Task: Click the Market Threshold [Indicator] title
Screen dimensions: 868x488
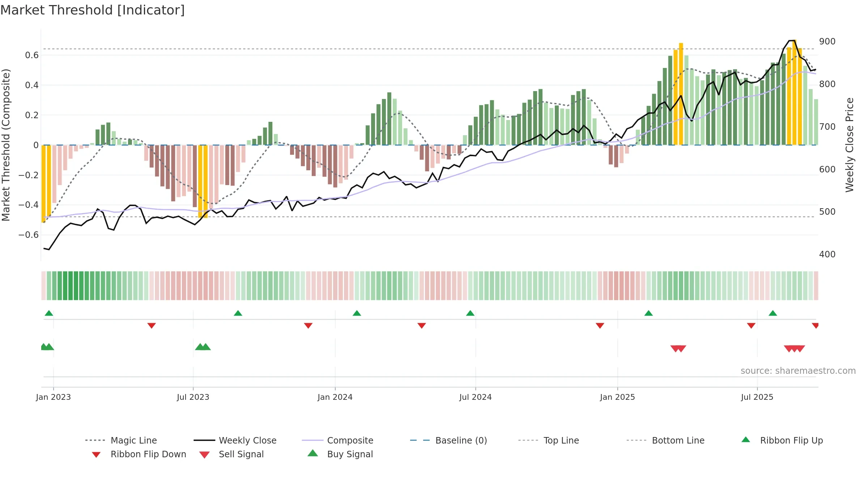Action: 93,10
